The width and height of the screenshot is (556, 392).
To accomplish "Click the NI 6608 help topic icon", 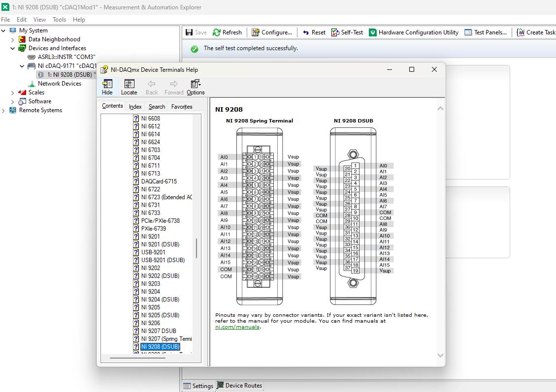I will 136,118.
